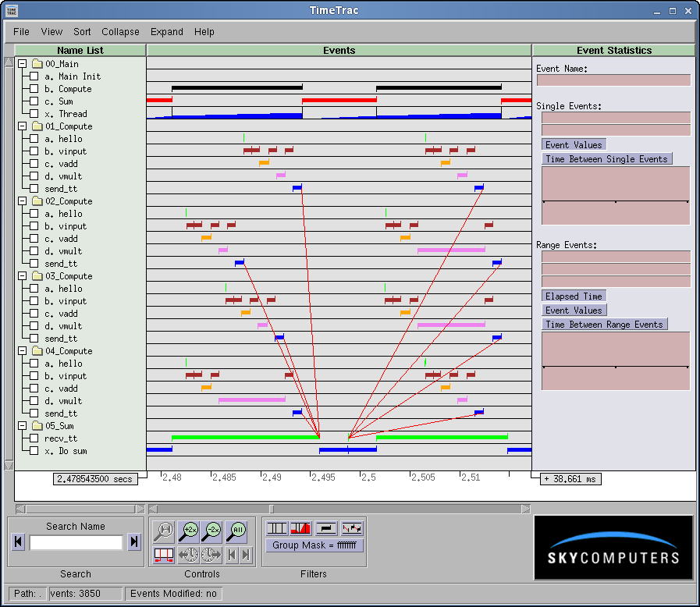Toggle the vertical grid lines filter
700x607 pixels.
pyautogui.click(x=277, y=528)
